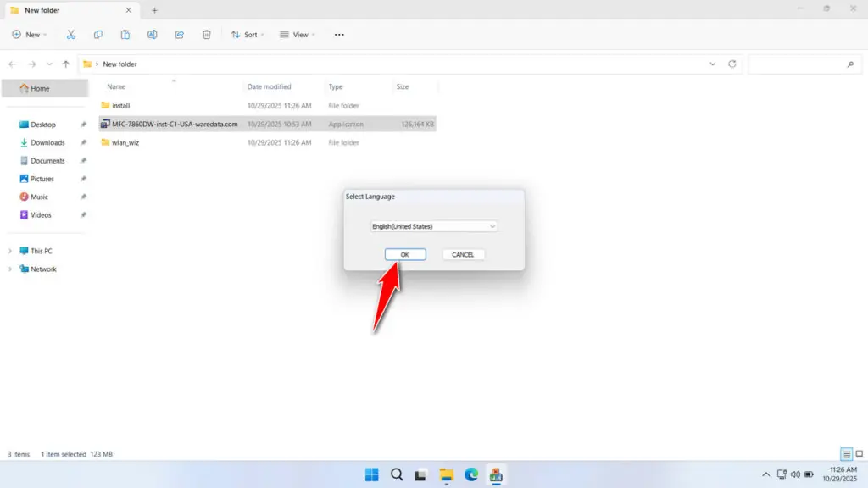868x488 pixels.
Task: Open the New menu
Action: point(30,34)
